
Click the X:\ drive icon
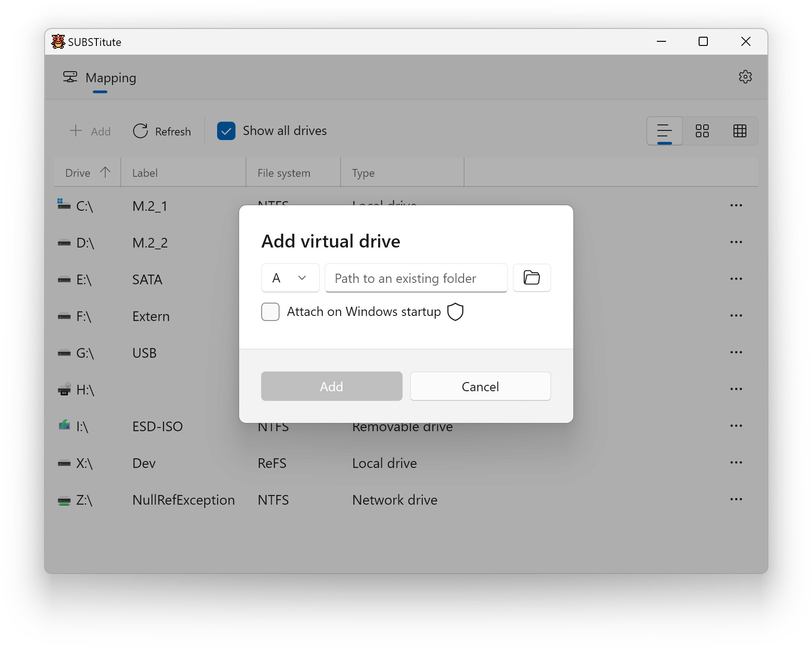tap(64, 463)
